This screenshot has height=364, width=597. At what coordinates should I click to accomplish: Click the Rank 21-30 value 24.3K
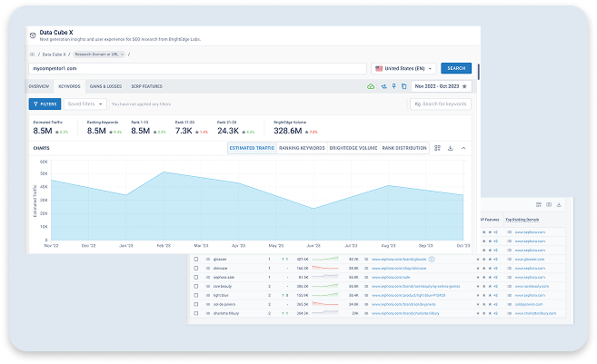pyautogui.click(x=228, y=131)
